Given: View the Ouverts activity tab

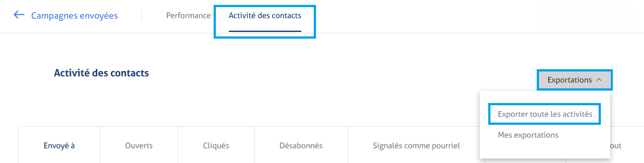Looking at the screenshot, I should [x=139, y=145].
